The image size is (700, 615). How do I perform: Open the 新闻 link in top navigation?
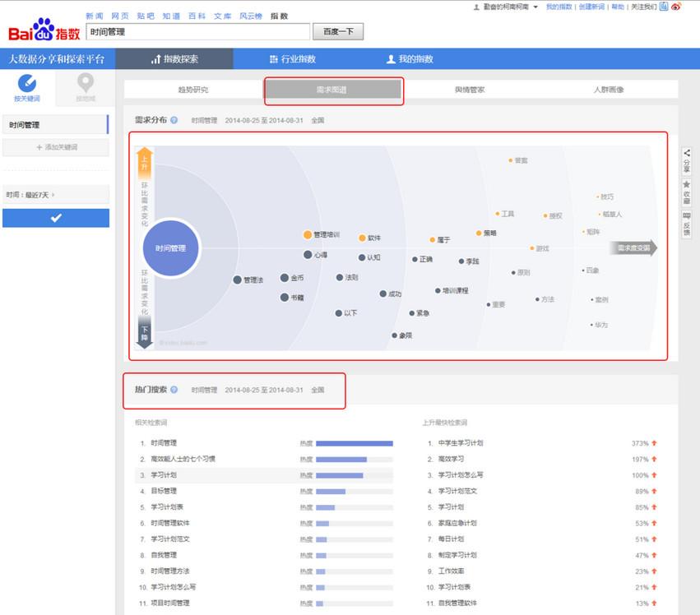pos(95,16)
